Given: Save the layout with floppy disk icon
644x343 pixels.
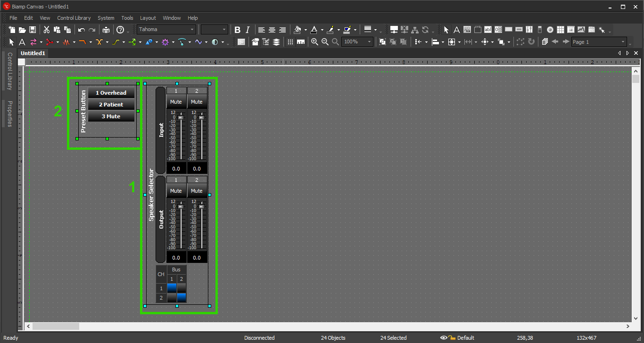Looking at the screenshot, I should tap(33, 30).
